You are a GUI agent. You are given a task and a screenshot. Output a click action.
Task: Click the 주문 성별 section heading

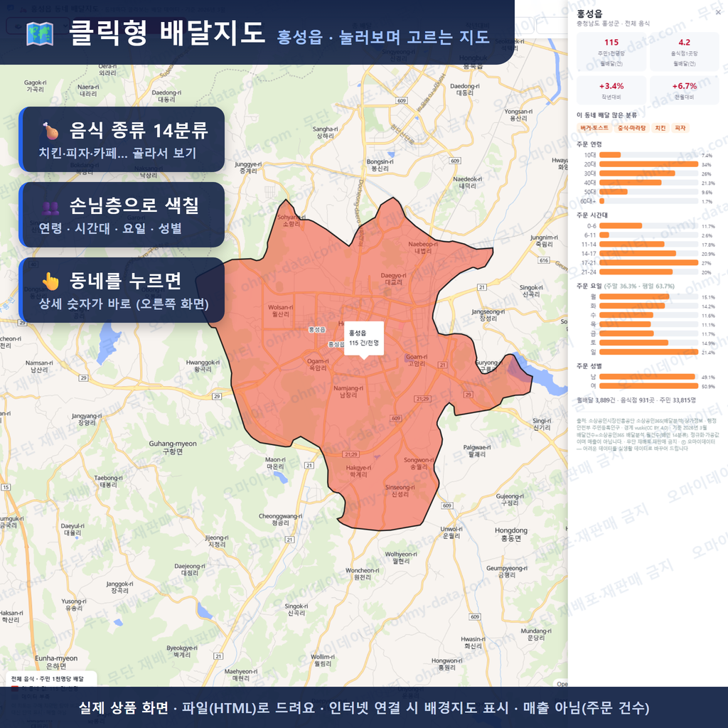pyautogui.click(x=589, y=366)
